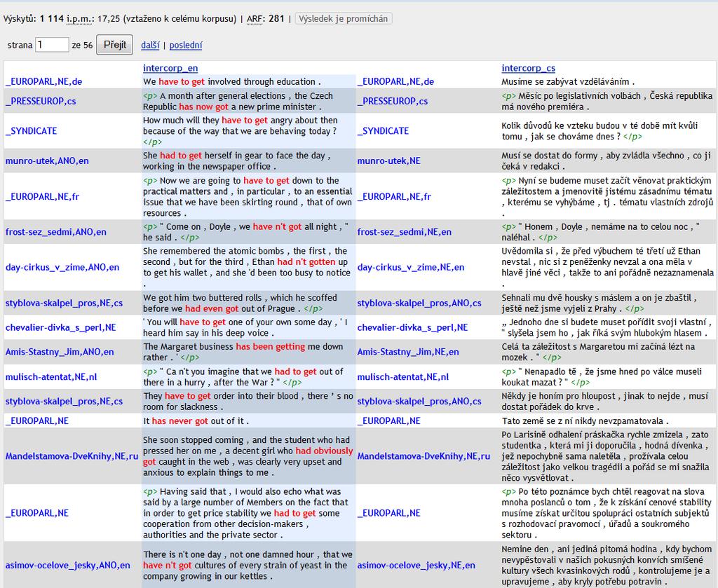This screenshot has width=718, height=588.
Task: Open day-cirkus_v_zime,ANO,en source link
Action: click(x=62, y=267)
